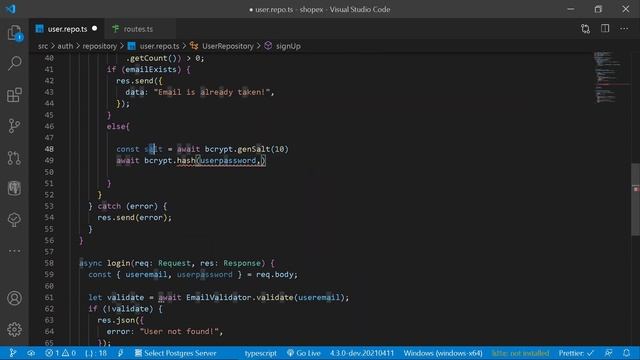Click the 'repository' breadcrumb

[100, 46]
